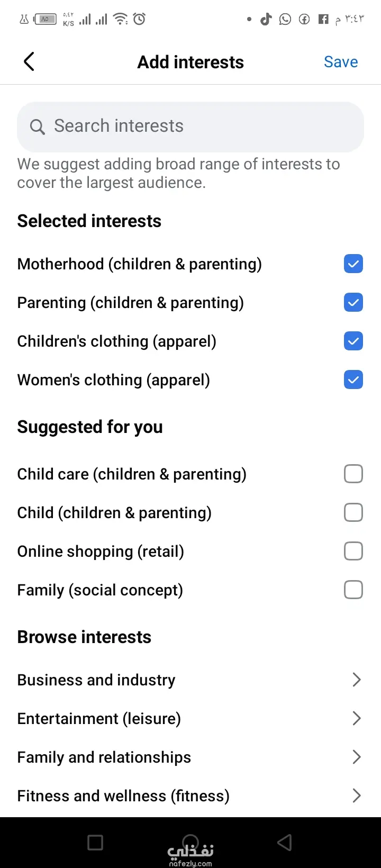The image size is (381, 868).
Task: Save the selected interests
Action: [341, 62]
